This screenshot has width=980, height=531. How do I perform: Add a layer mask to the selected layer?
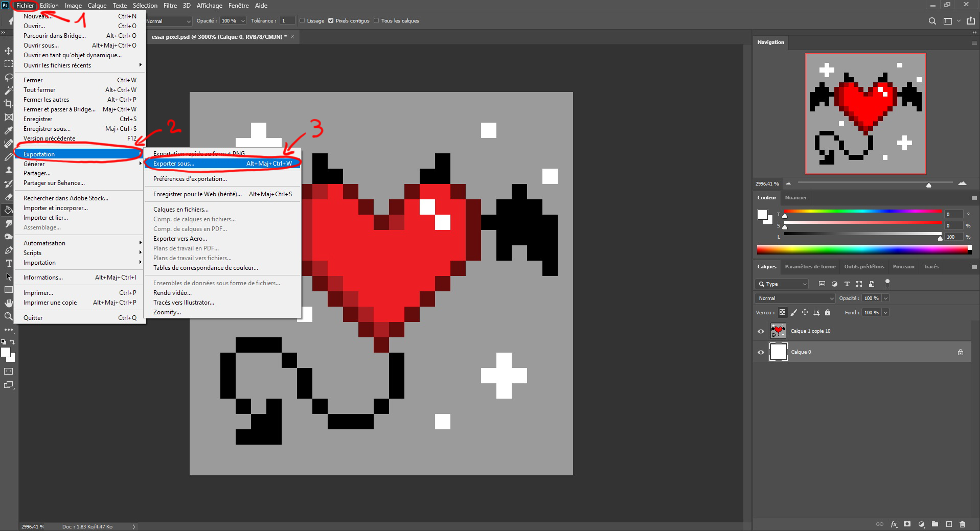(907, 524)
